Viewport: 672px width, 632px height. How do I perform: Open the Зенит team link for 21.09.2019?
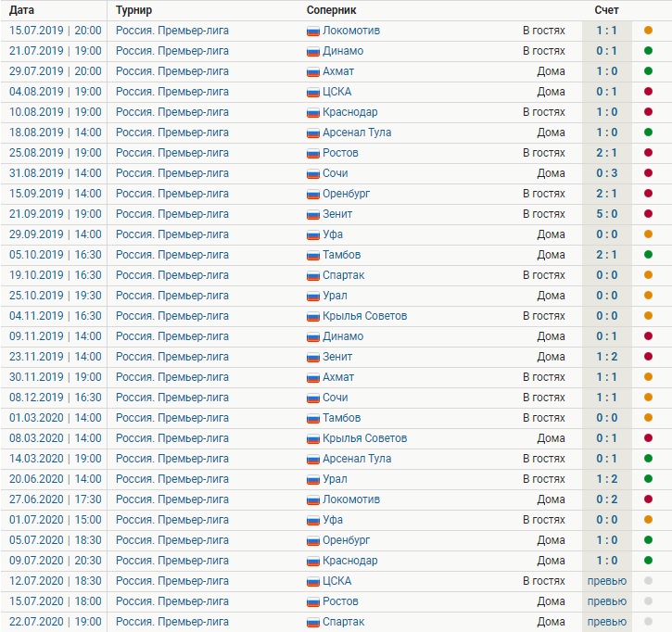(x=337, y=214)
